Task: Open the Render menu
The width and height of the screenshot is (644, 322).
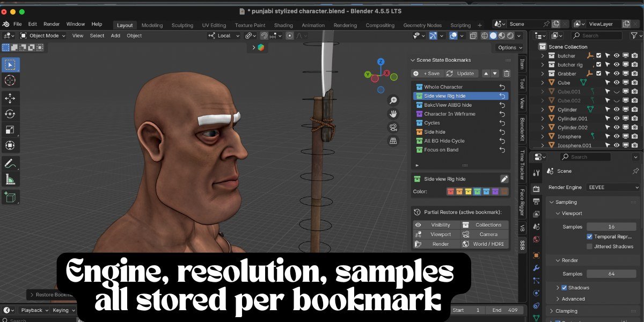Action: pyautogui.click(x=52, y=24)
